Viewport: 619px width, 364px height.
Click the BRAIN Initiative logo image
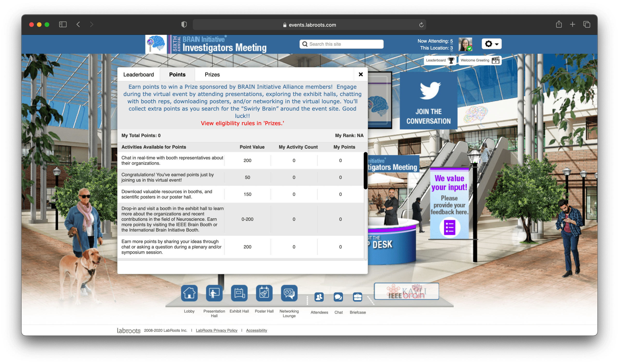pyautogui.click(x=156, y=44)
